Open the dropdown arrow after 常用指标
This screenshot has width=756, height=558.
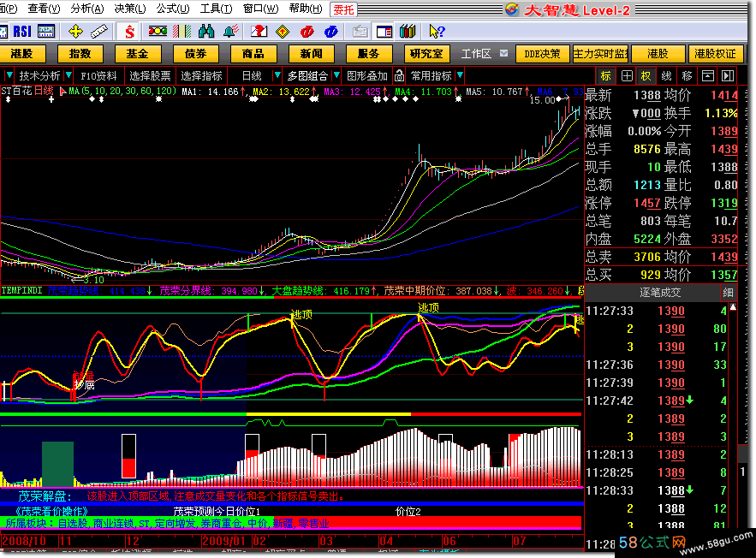click(x=460, y=75)
